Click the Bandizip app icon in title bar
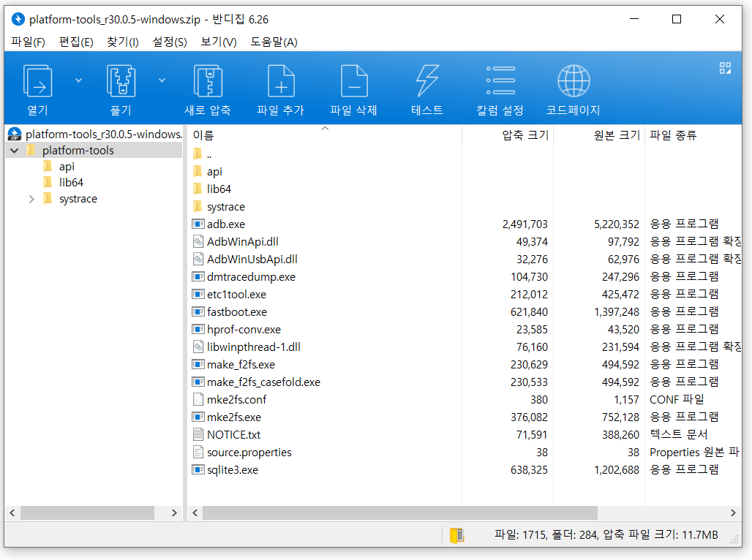Image resolution: width=752 pixels, height=560 pixels. [x=18, y=19]
